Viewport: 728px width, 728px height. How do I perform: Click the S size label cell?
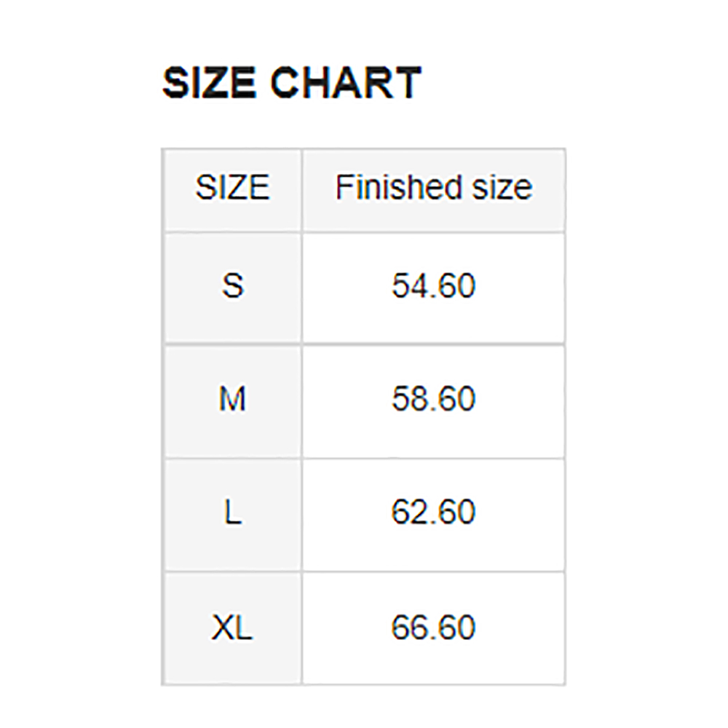tap(233, 288)
